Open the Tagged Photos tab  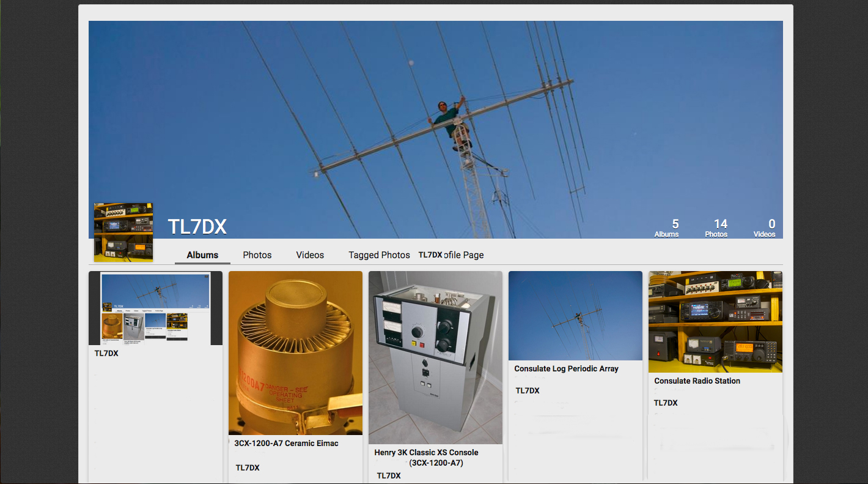point(379,255)
